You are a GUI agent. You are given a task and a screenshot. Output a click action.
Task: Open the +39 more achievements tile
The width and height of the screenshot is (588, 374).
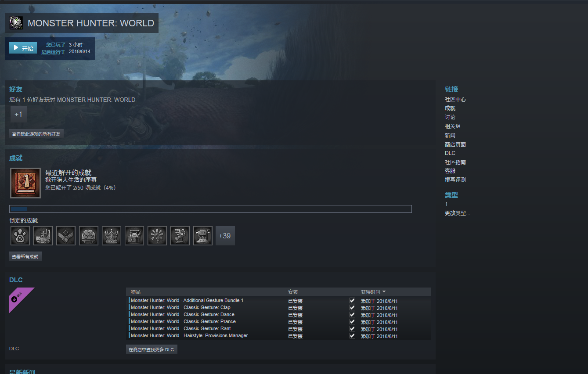tap(225, 236)
